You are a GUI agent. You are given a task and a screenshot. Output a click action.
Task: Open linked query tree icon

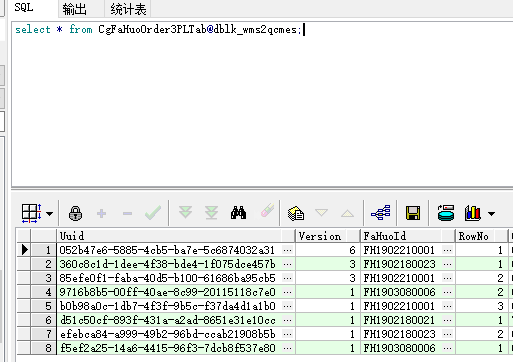pos(381,213)
